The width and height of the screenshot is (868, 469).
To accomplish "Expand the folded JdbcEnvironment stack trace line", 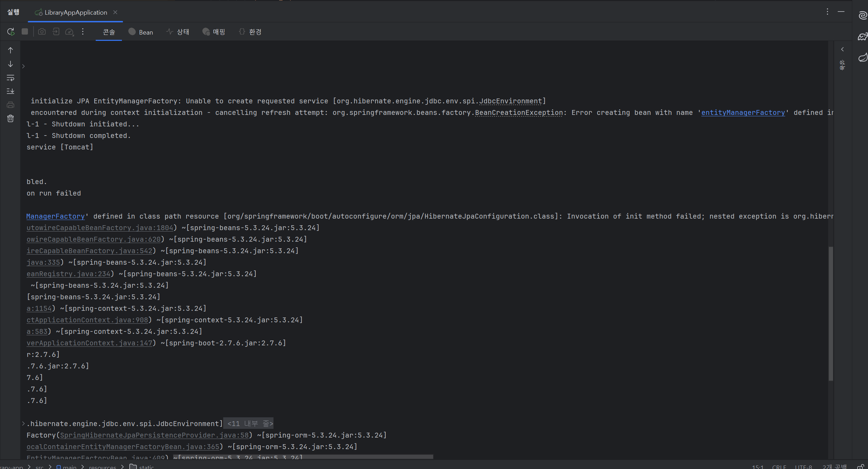I will (23, 424).
